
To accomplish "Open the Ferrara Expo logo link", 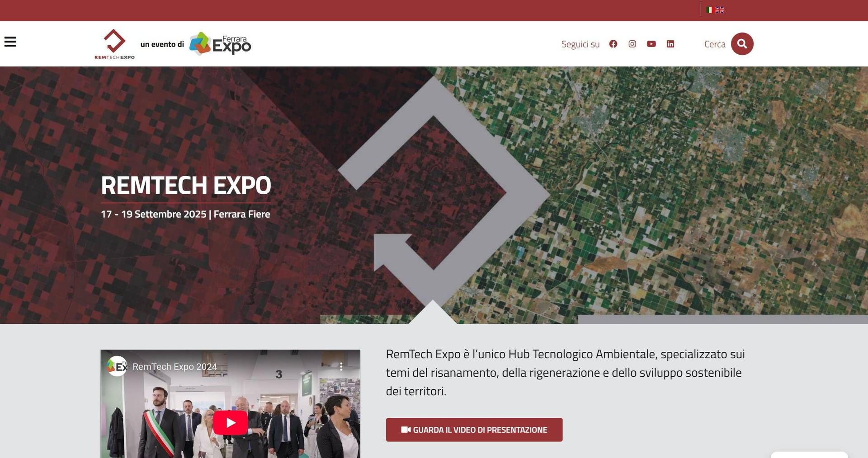I will [x=220, y=44].
